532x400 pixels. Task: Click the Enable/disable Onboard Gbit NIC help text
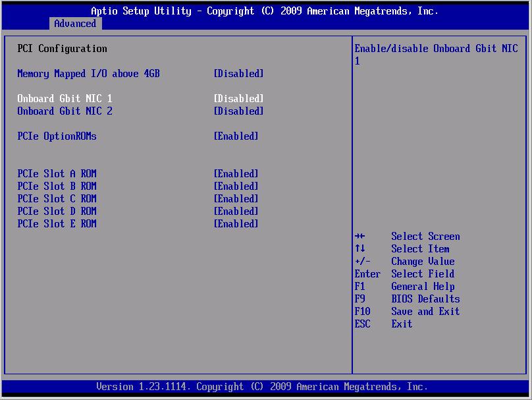coord(437,55)
